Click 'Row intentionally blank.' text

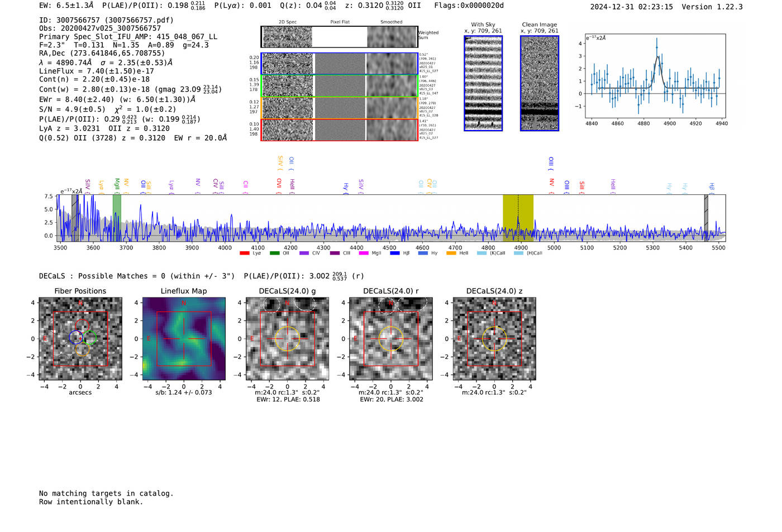click(91, 502)
